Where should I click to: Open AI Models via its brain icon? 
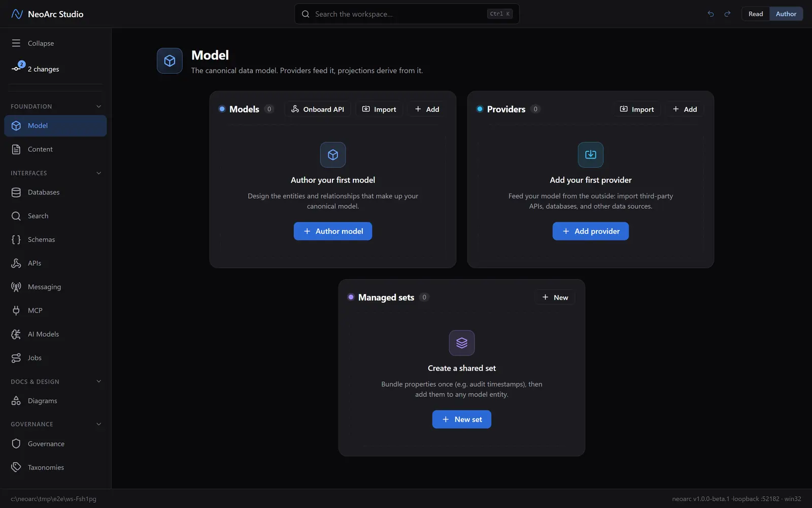pyautogui.click(x=16, y=334)
